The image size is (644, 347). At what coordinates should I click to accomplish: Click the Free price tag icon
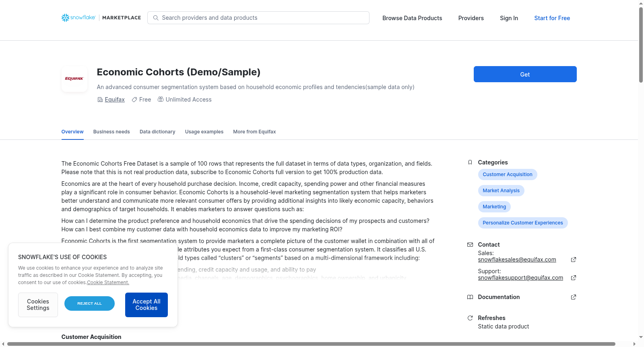[x=134, y=100]
